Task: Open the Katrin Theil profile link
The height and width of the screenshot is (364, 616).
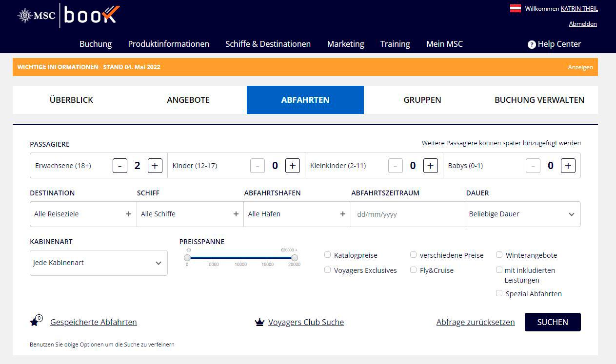Action: tap(579, 8)
